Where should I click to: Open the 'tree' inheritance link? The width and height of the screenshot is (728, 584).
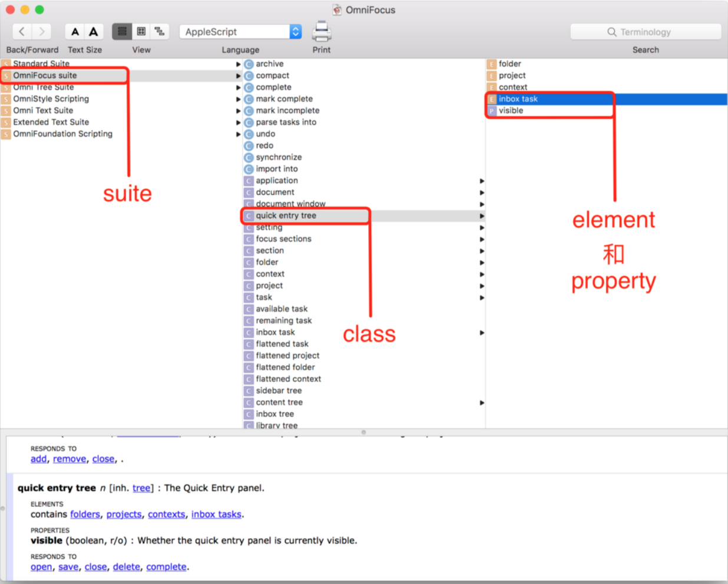tap(141, 488)
